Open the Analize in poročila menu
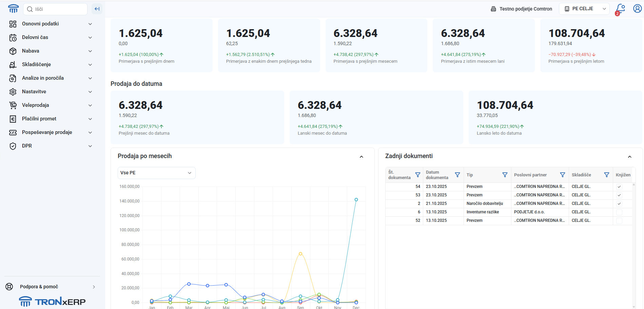This screenshot has height=309, width=644. click(51, 78)
